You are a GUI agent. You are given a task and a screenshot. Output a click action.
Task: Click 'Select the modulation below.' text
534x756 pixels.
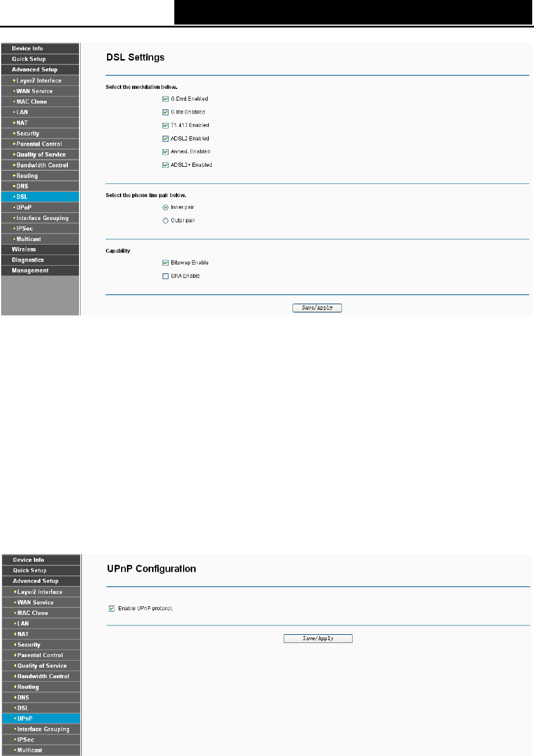142,87
